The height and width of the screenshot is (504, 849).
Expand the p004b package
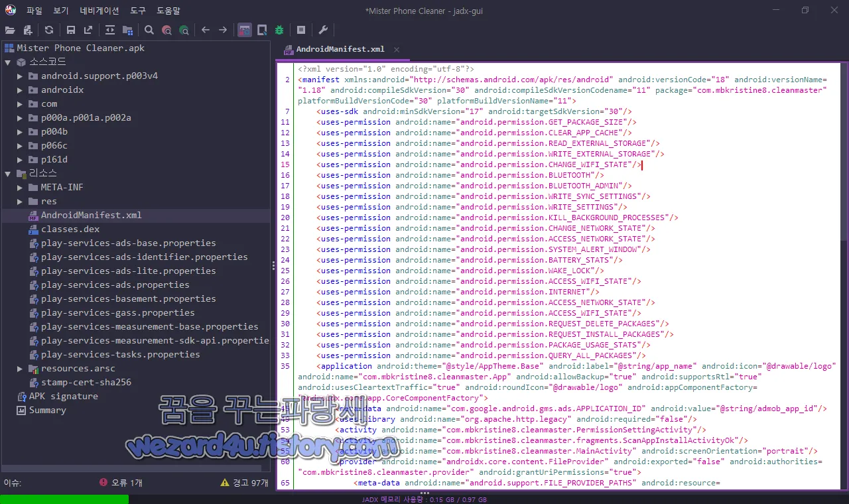(20, 132)
